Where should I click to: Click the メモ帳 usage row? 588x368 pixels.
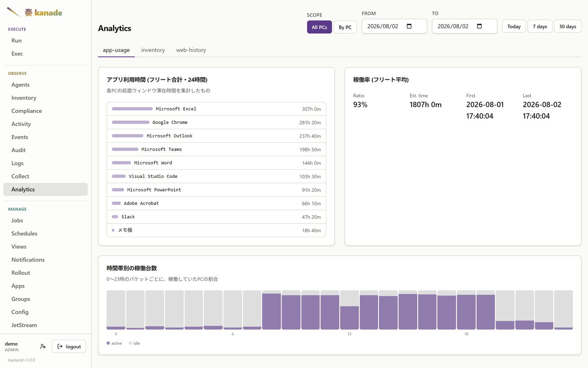(x=216, y=230)
